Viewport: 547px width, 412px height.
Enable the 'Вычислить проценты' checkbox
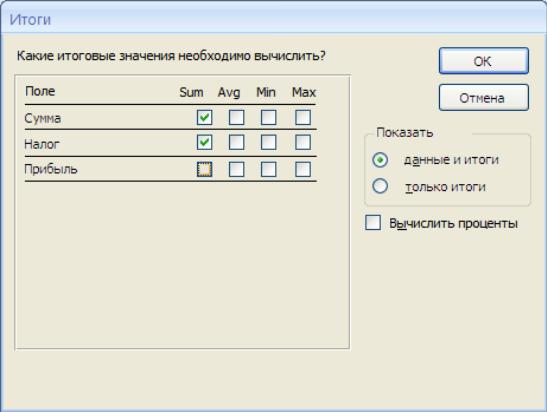pos(373,223)
